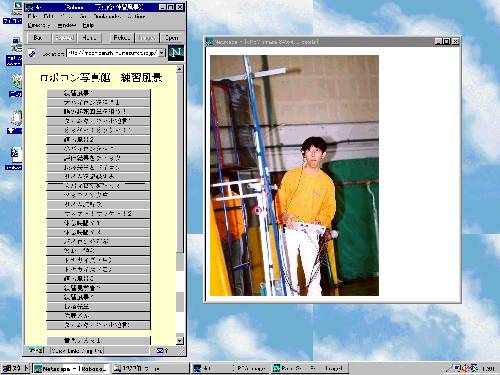
Task: Switch to the Netscape taskbar button
Action: (71, 368)
